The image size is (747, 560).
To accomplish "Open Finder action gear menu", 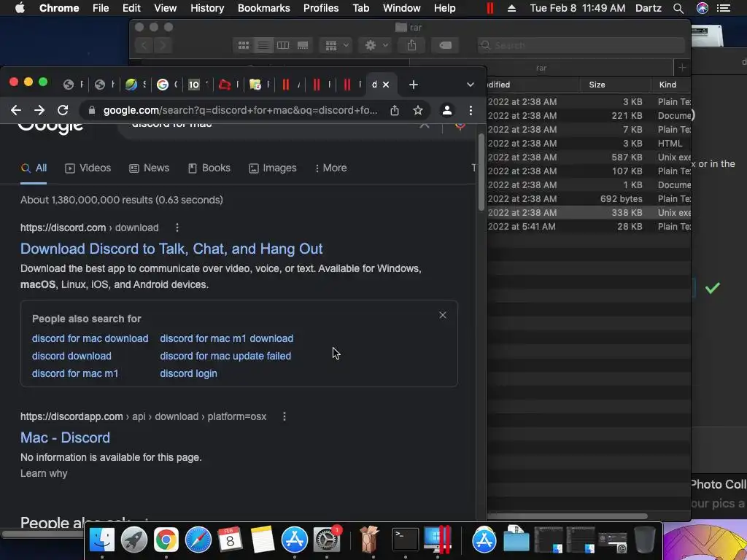I will pos(376,45).
